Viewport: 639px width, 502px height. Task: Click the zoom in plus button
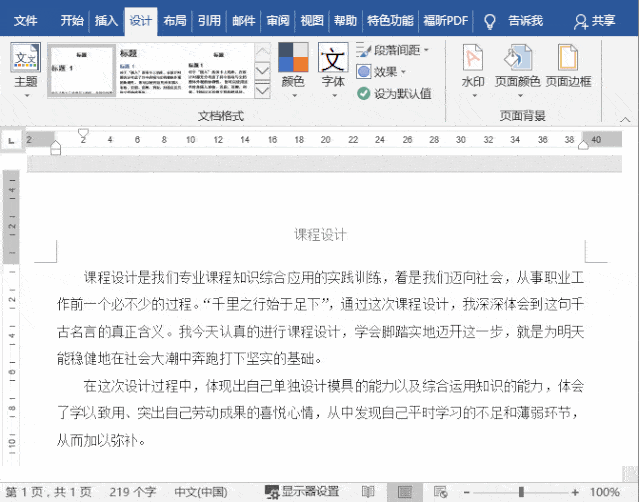575,492
